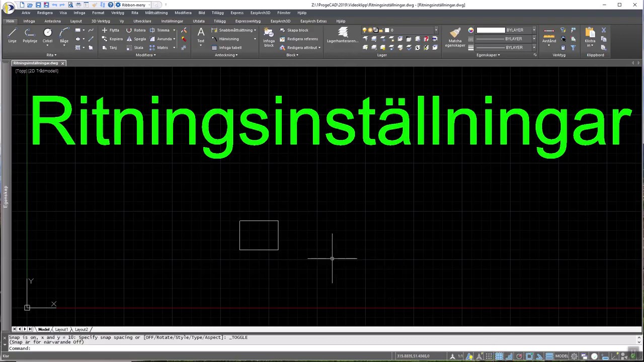
Task: Click the Trimma tool
Action: 160,30
